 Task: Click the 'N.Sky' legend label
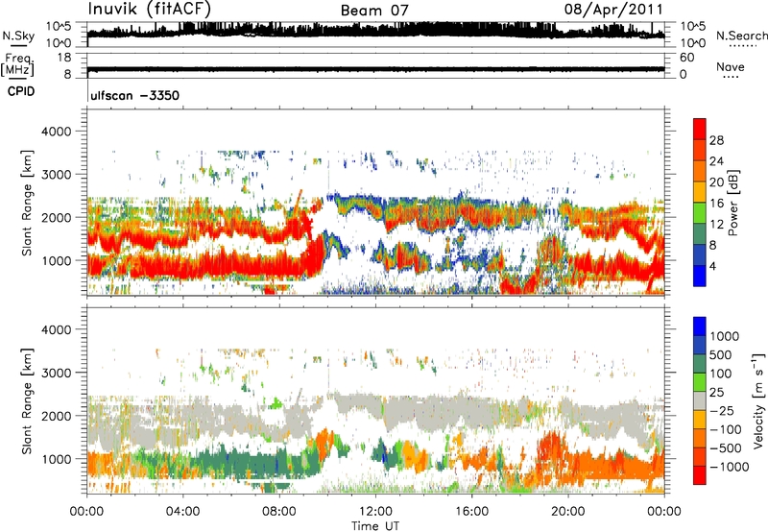click(18, 36)
